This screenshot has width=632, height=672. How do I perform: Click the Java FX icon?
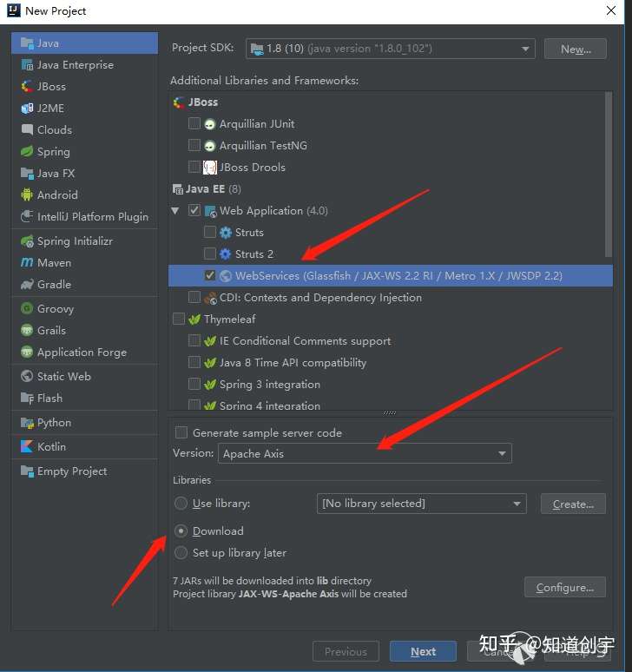[x=27, y=173]
